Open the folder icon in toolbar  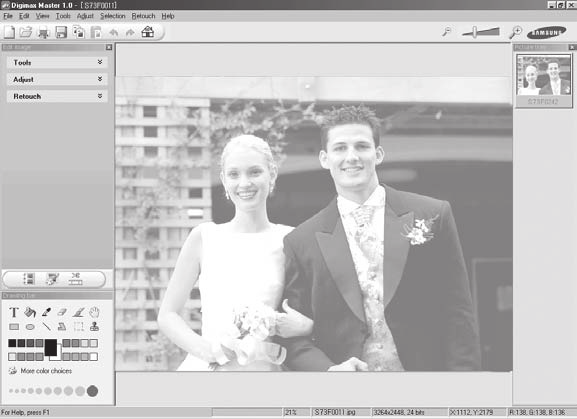[x=26, y=32]
